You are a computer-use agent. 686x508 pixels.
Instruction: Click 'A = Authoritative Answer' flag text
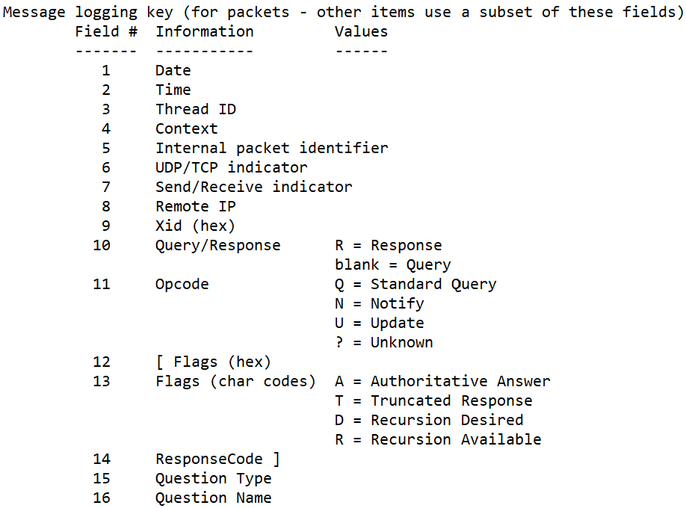442,381
